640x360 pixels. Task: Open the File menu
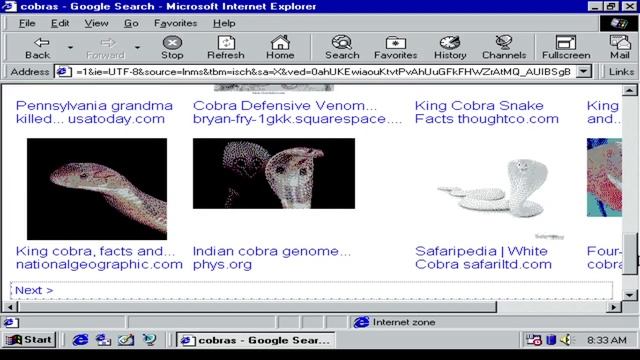27,23
